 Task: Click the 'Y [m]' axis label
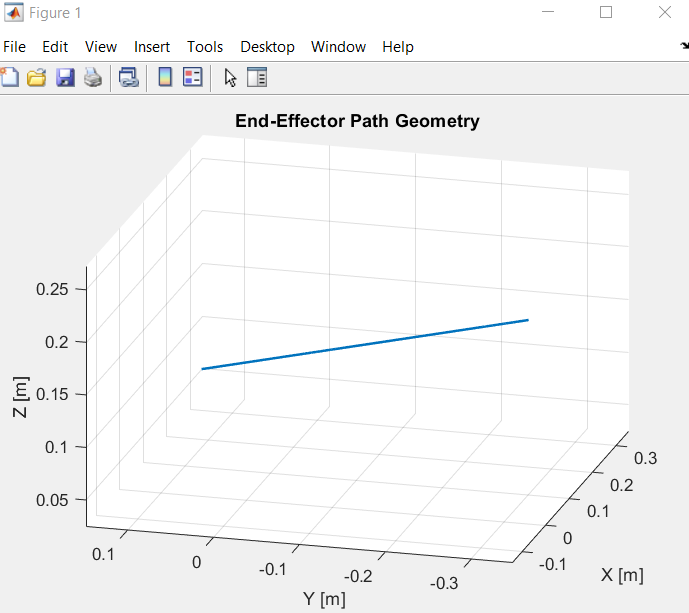tap(324, 598)
